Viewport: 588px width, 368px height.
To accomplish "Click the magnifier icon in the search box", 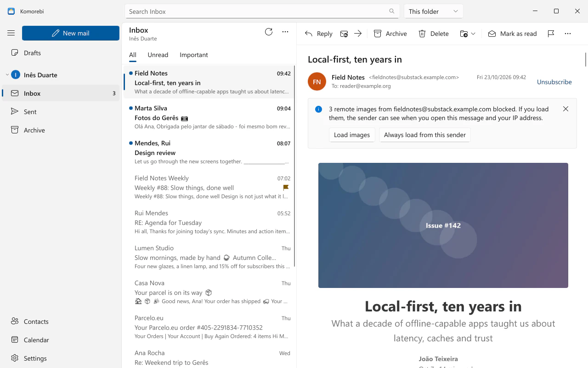I will point(392,11).
